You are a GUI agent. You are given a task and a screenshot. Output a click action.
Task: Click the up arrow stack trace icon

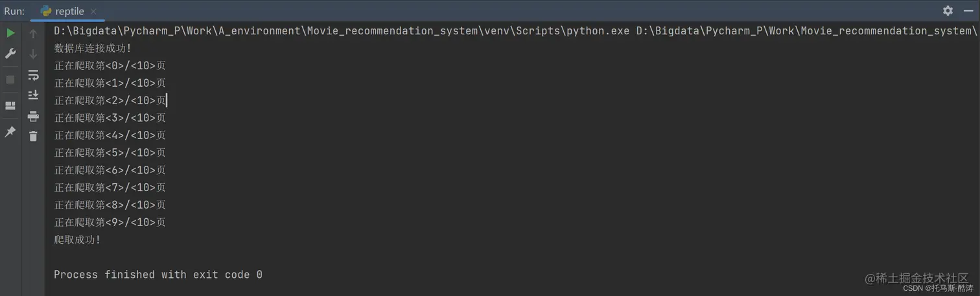[x=33, y=34]
